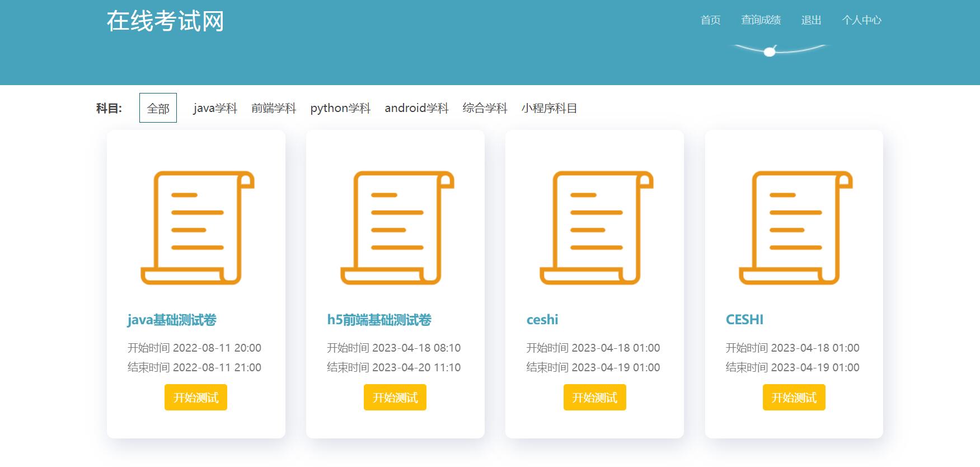Click 开始时间 2023-04-18 01:00 on uppercase CESHI card

pyautogui.click(x=793, y=348)
